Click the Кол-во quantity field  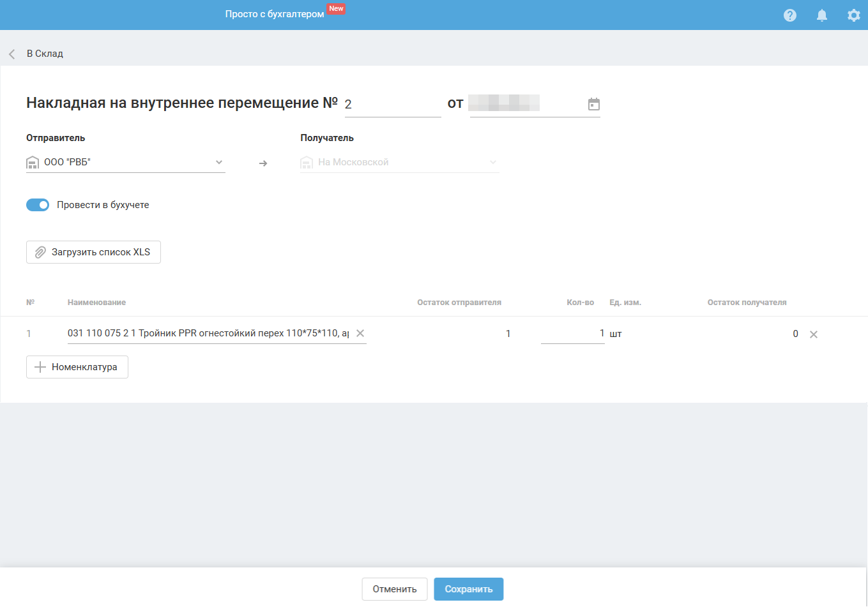click(573, 333)
